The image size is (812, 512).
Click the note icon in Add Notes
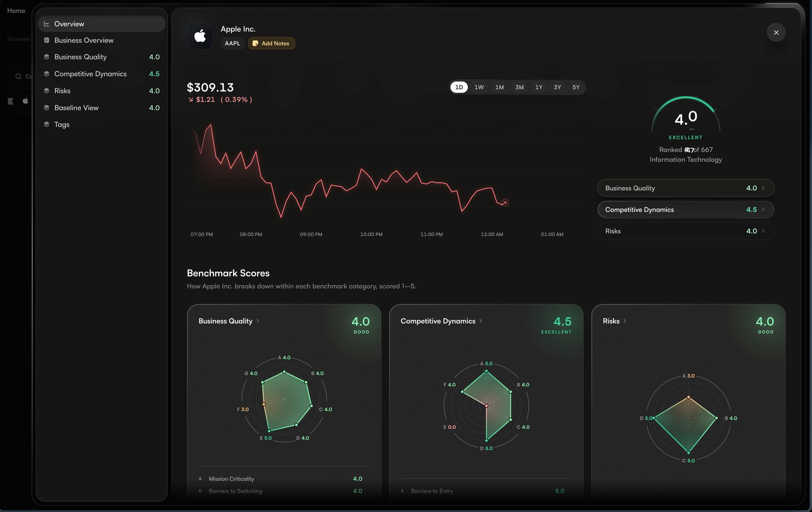[255, 43]
